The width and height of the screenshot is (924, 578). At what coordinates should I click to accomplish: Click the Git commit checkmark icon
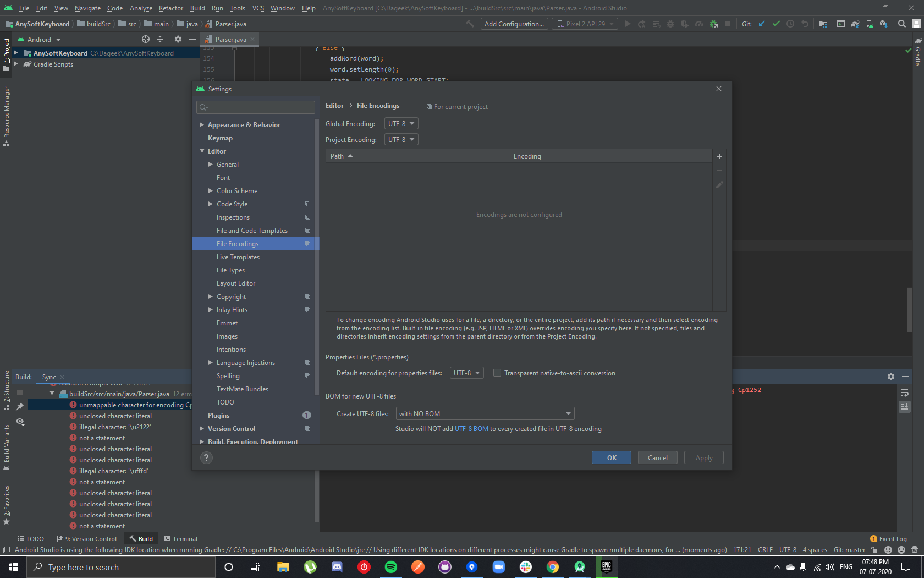(x=776, y=24)
